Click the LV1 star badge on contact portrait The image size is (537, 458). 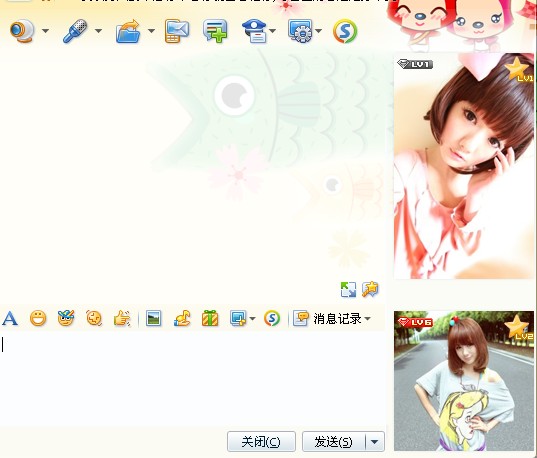tap(519, 70)
